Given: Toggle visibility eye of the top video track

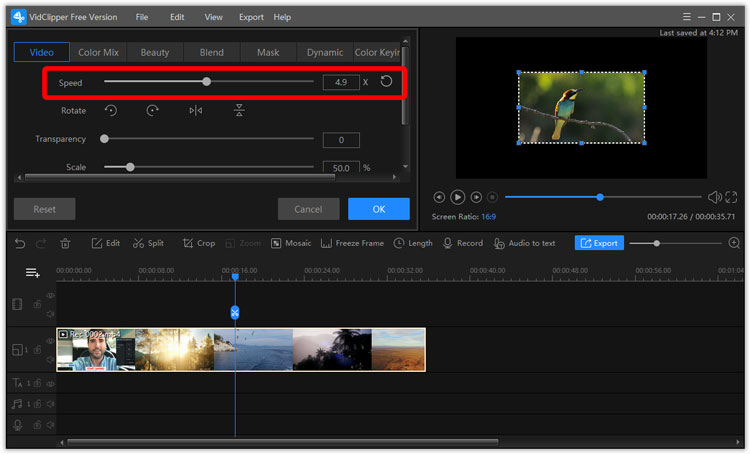Looking at the screenshot, I should coord(50,296).
